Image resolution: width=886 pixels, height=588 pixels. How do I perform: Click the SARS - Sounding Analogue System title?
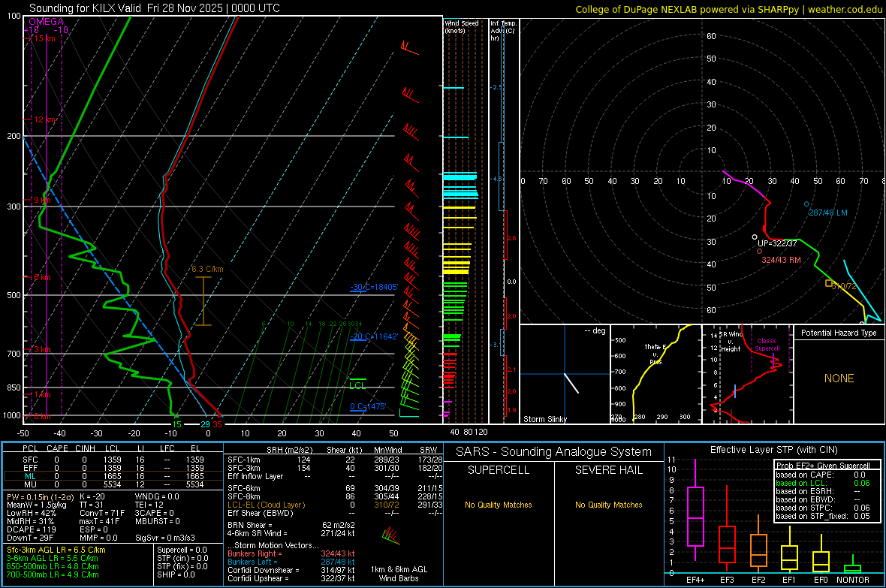[x=553, y=452]
